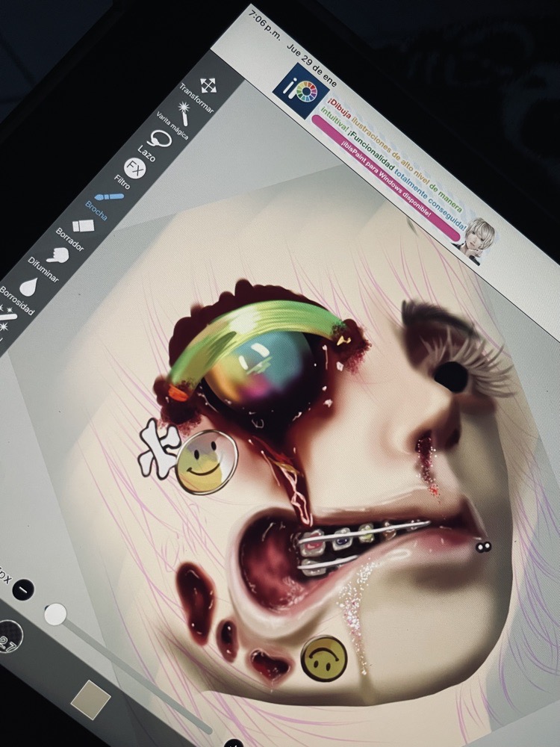Tap the brush thumbnail showing 2.7
560x747 pixels.
tap(9, 635)
